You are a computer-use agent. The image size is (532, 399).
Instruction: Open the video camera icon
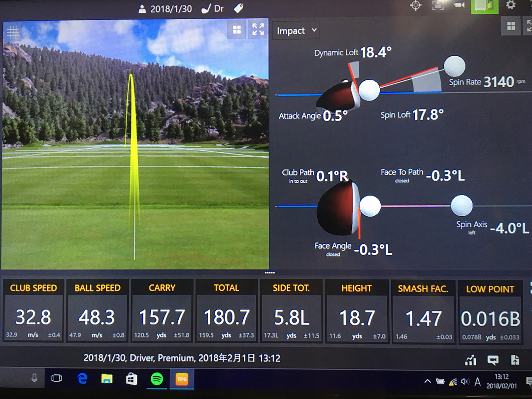coord(459,5)
